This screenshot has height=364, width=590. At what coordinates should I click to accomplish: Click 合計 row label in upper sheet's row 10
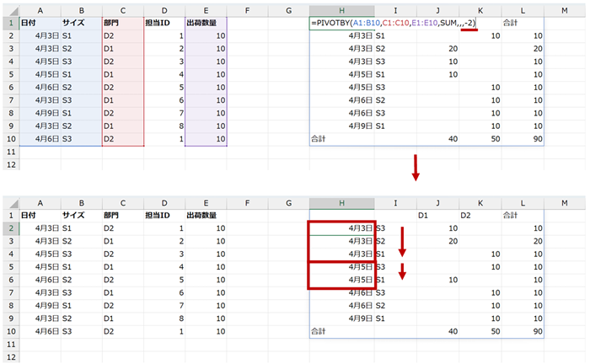pos(341,139)
